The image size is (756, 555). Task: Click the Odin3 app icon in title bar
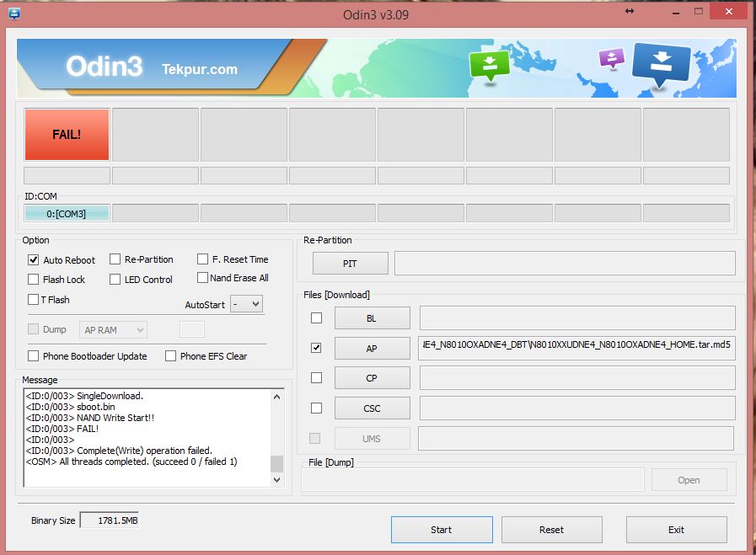tap(14, 14)
